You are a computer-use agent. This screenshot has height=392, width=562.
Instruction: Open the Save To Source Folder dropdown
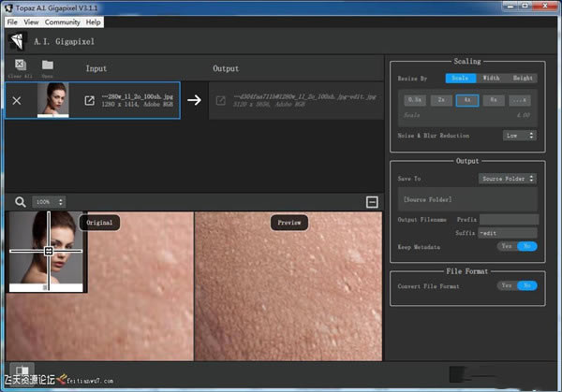pyautogui.click(x=507, y=178)
